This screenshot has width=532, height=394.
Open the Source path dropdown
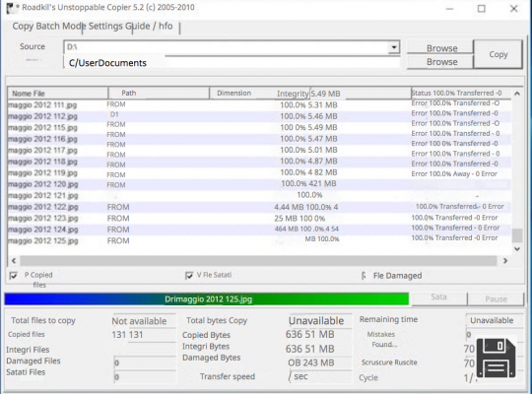pos(393,47)
